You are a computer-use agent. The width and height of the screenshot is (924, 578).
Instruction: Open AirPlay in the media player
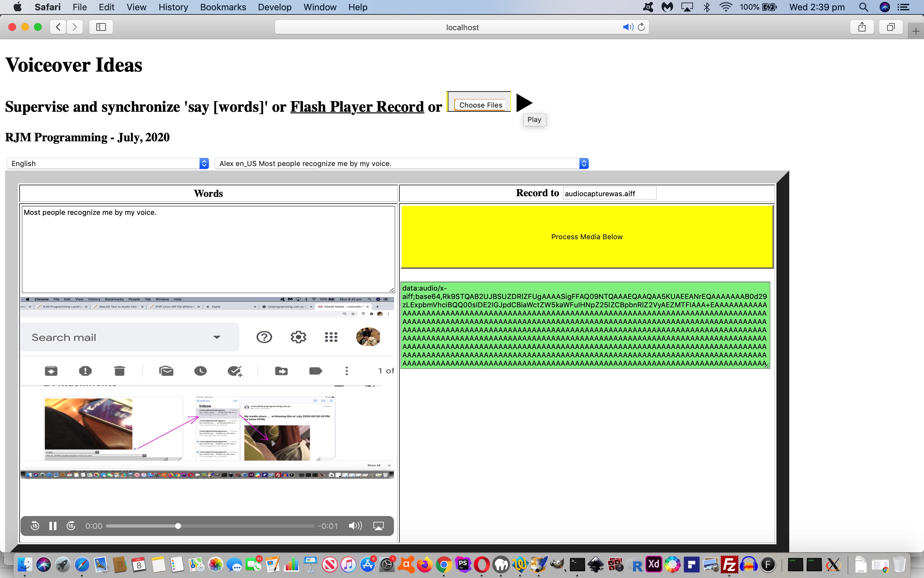[378, 526]
